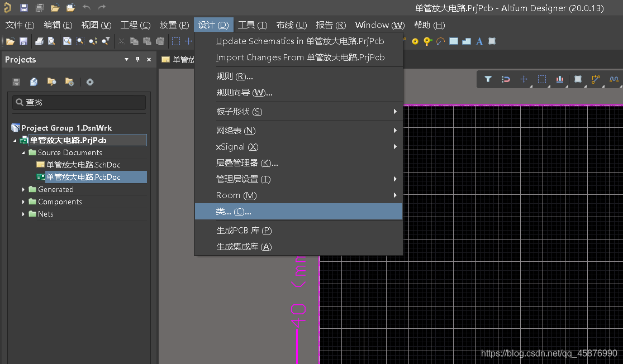Open the 布线 (U) menu
This screenshot has width=623, height=364.
click(292, 25)
